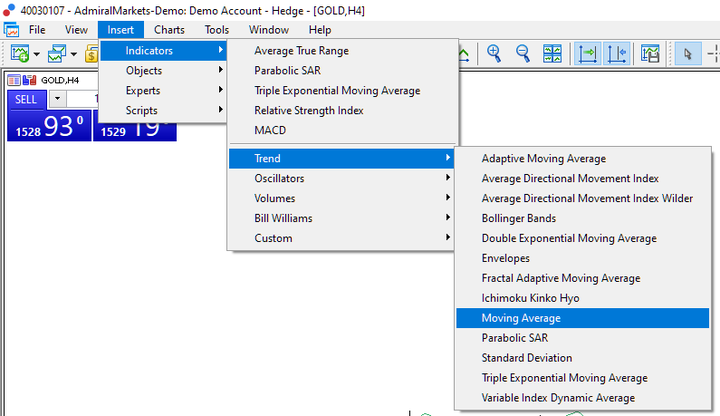Screen dimensions: 720x416
Task: Select Relative Strength Index
Action: pos(343,110)
